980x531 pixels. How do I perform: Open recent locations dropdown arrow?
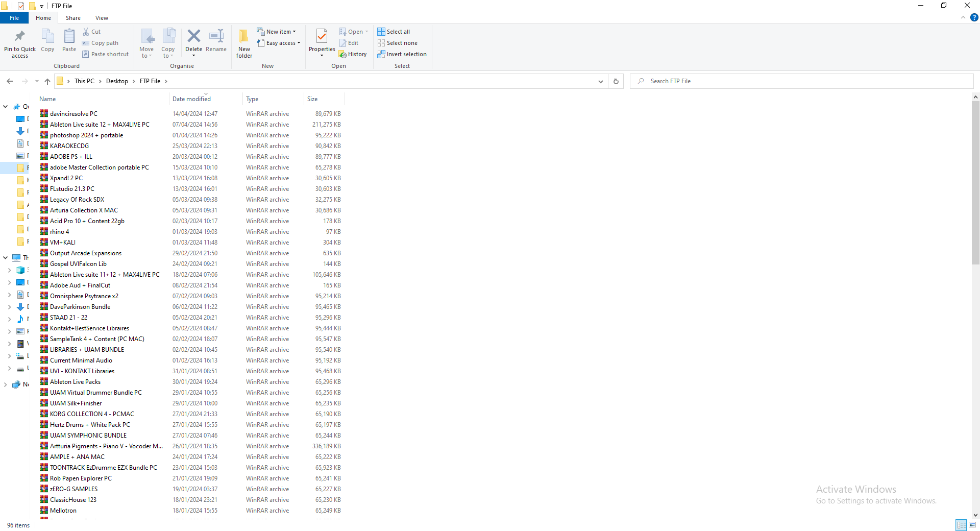[37, 81]
